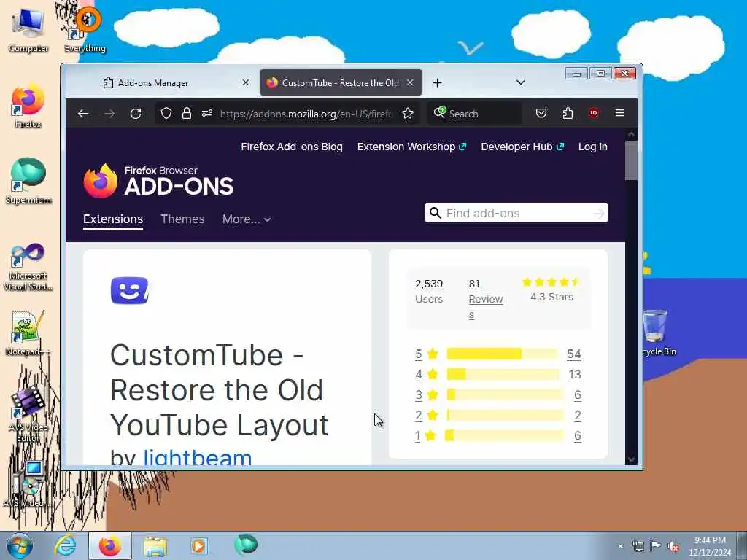Click the CustomTube extension icon
This screenshot has width=747, height=560.
130,290
